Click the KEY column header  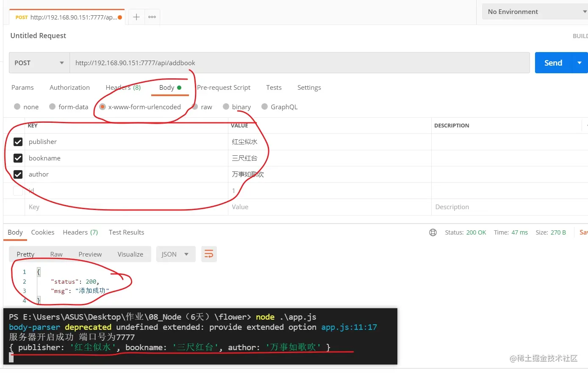tap(33, 126)
